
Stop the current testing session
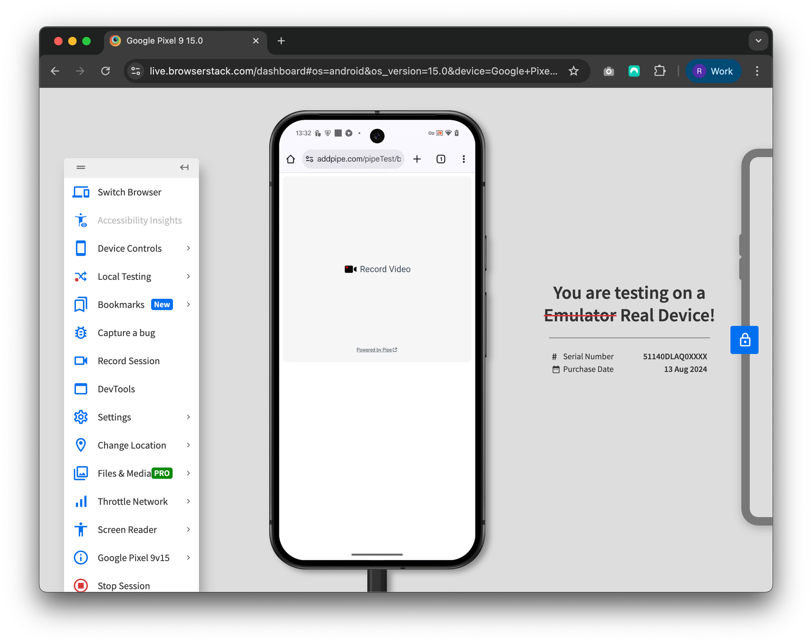tap(123, 586)
